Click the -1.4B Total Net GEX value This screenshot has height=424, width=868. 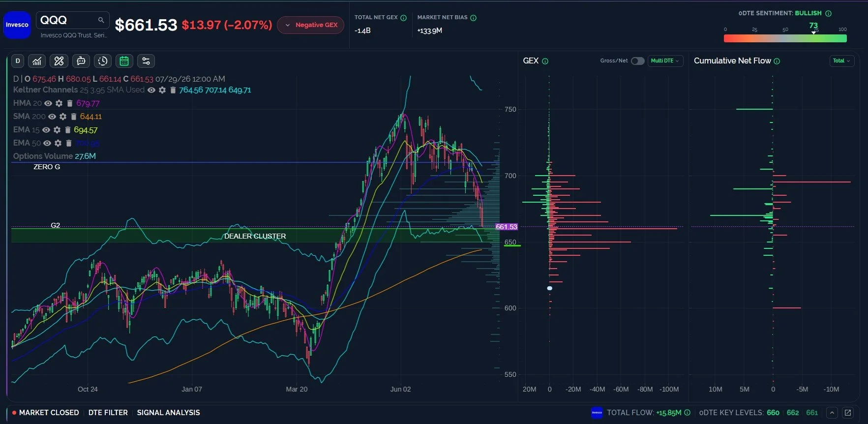[362, 30]
